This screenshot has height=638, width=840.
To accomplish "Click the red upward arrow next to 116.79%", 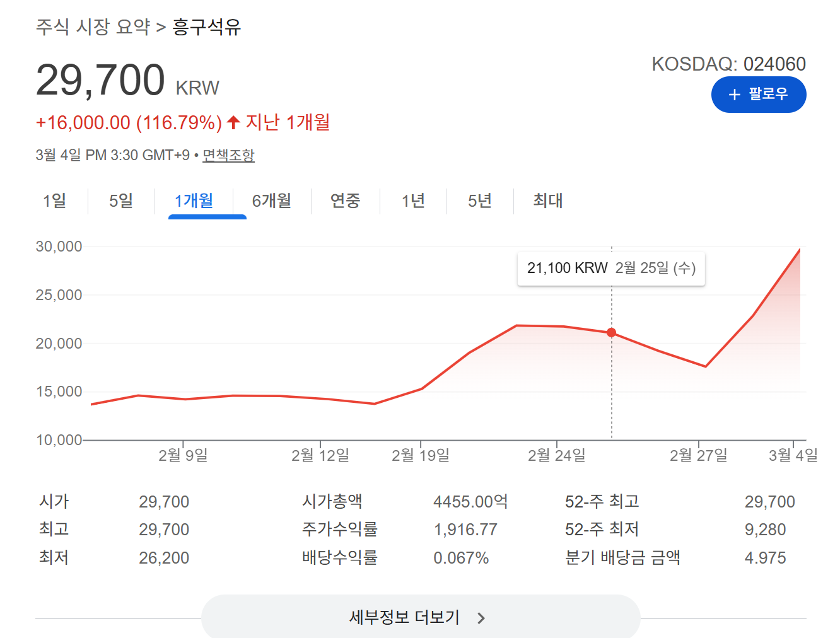I will (233, 121).
